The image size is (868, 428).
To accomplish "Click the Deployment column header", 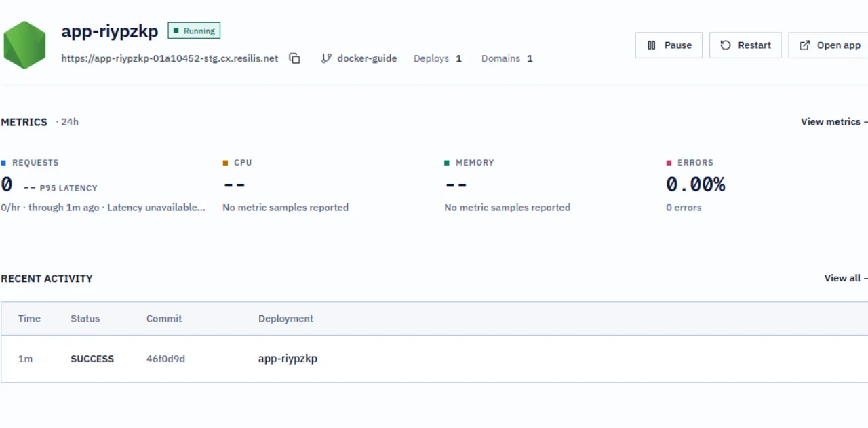I will tap(285, 318).
